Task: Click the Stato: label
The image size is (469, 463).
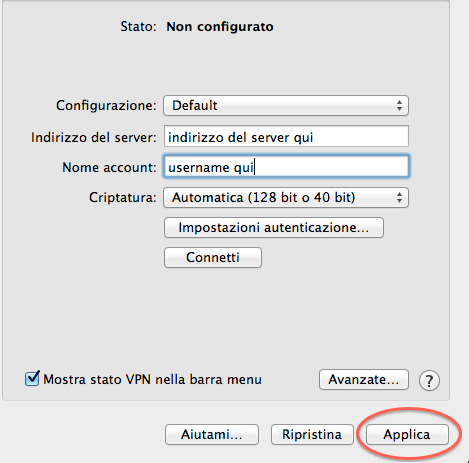Action: coord(138,26)
